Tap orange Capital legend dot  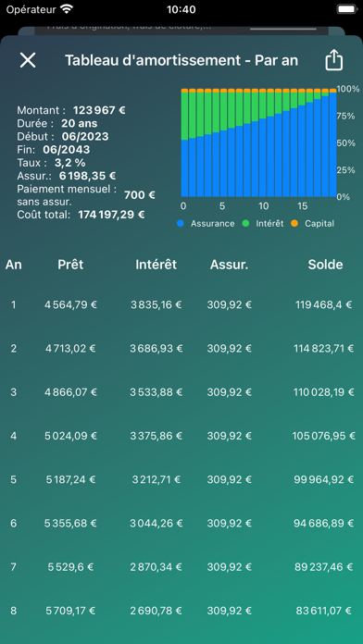coord(294,224)
